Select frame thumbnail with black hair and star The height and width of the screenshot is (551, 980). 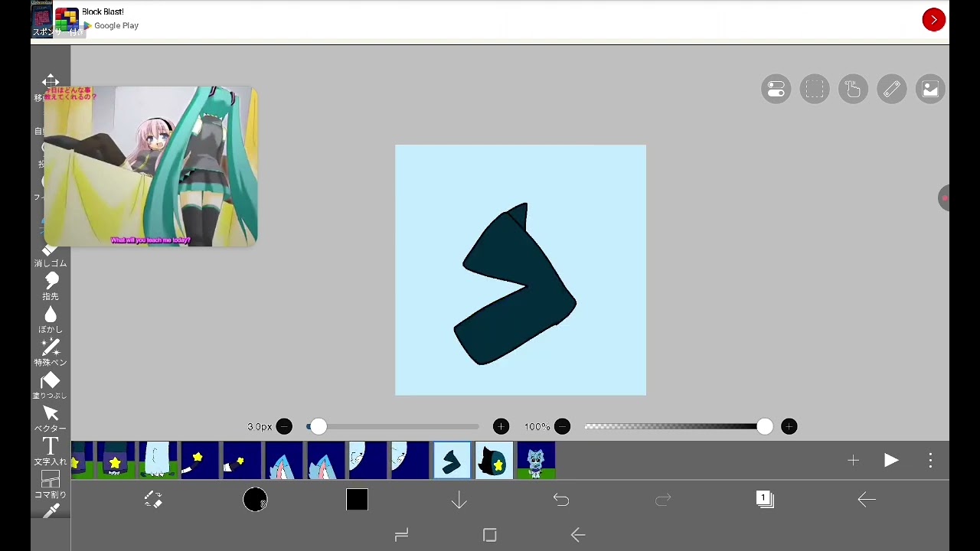[494, 460]
